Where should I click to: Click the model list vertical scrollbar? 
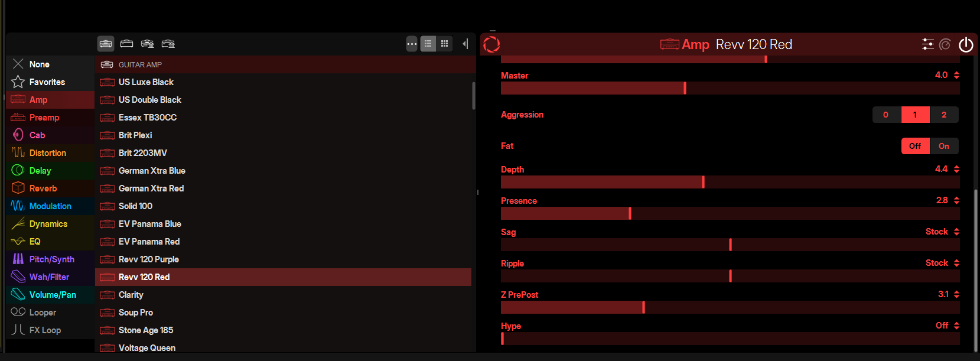(473, 96)
